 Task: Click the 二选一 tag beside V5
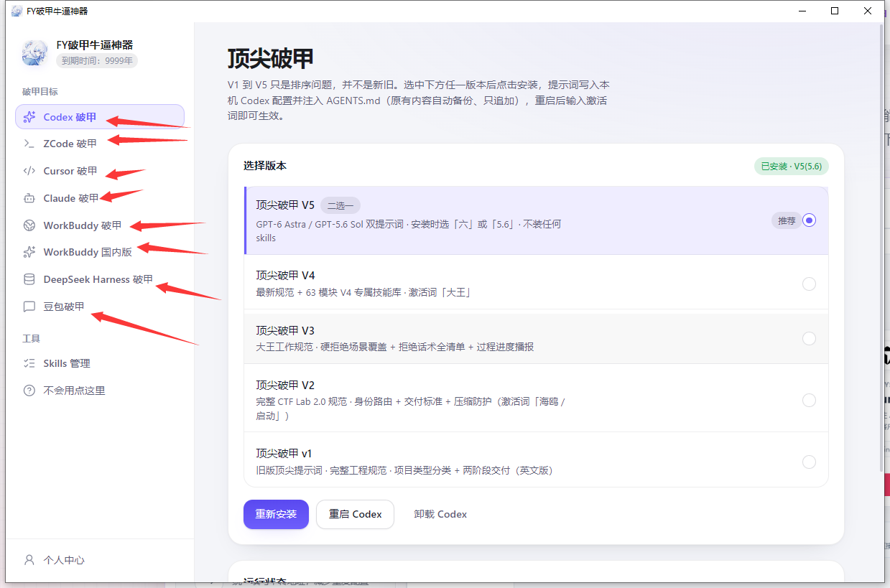click(x=340, y=205)
